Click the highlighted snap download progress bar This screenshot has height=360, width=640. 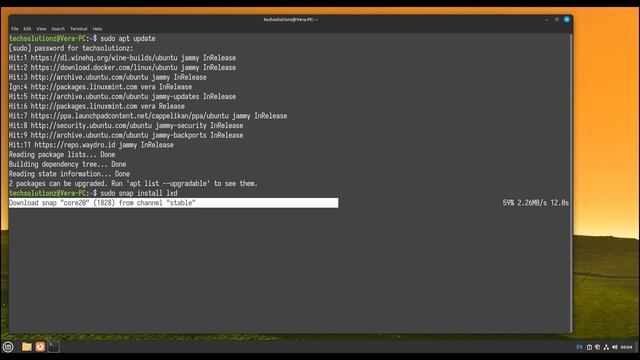[x=173, y=203]
